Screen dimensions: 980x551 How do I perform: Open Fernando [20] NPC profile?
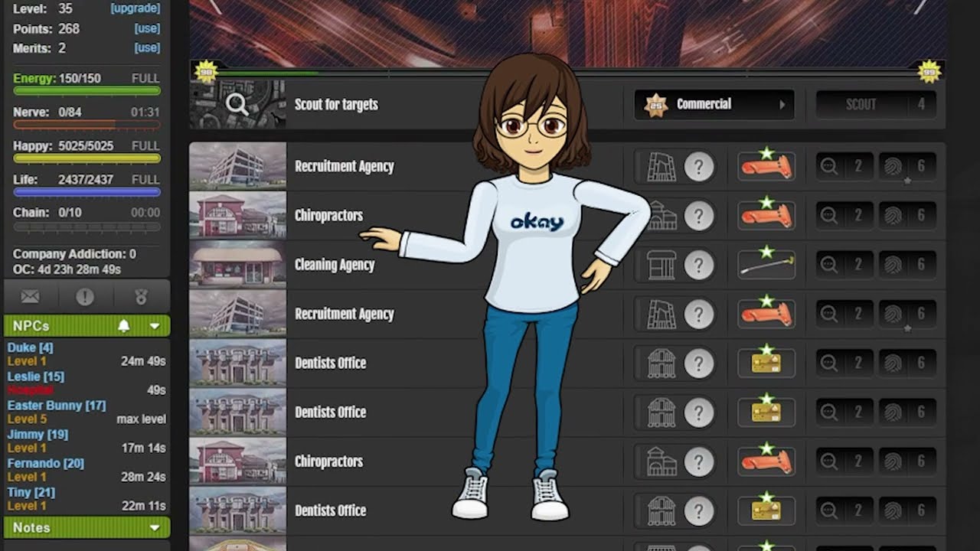point(46,464)
